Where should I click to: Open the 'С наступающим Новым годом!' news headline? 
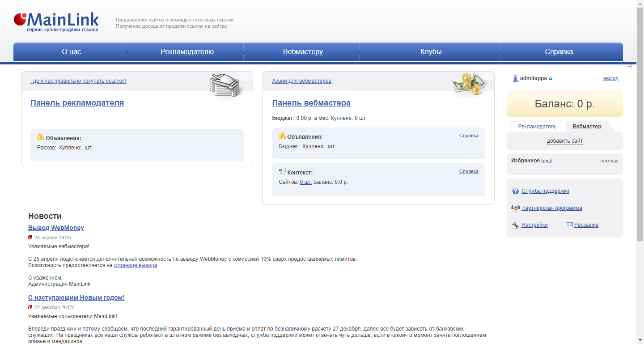(76, 297)
